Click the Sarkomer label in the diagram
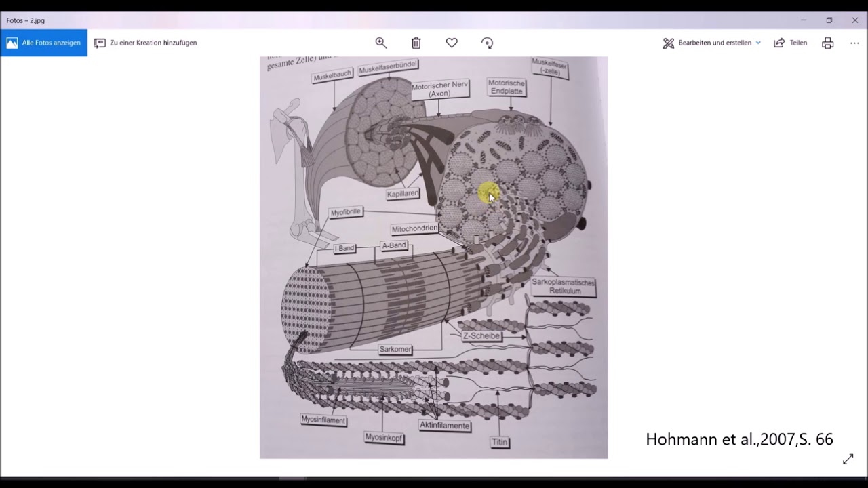This screenshot has width=868, height=488. click(x=395, y=350)
